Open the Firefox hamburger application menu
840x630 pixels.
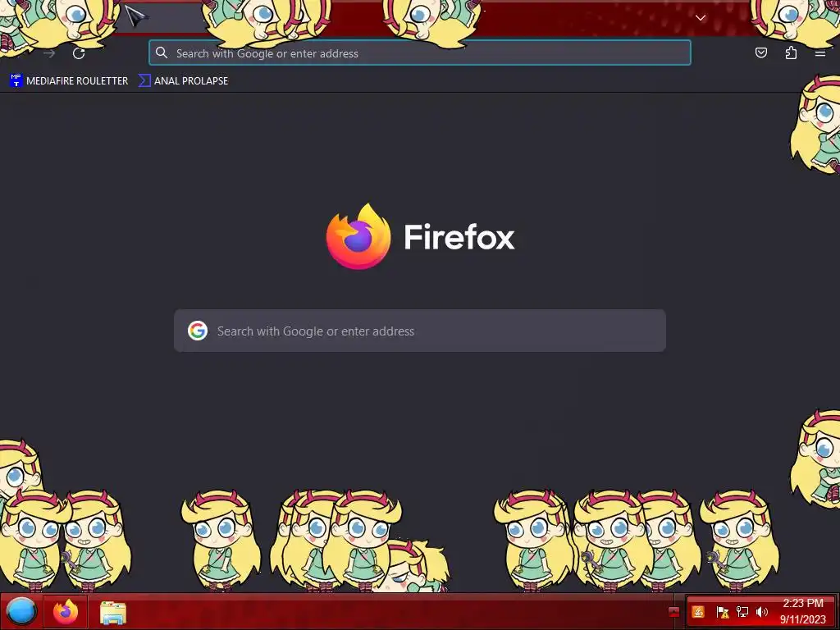(x=819, y=53)
